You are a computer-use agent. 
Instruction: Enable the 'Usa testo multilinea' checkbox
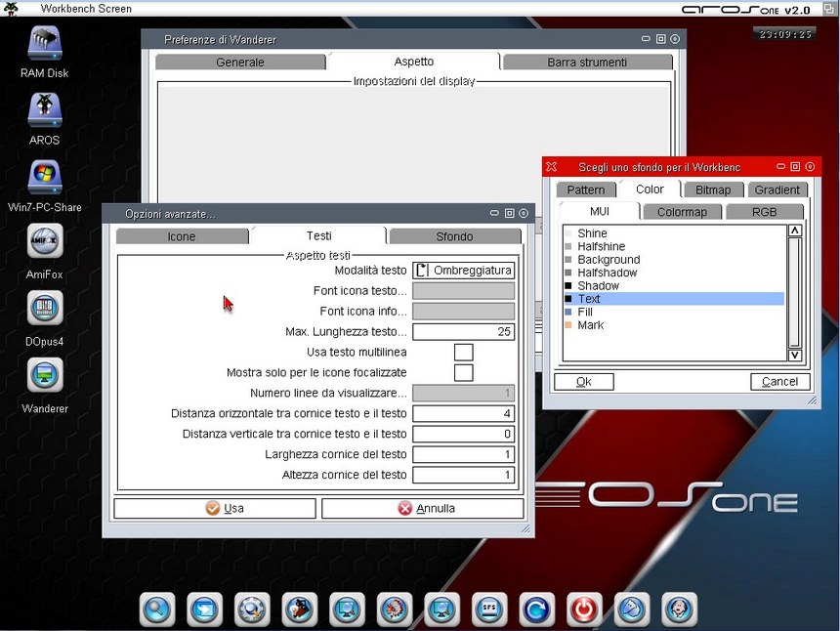463,352
